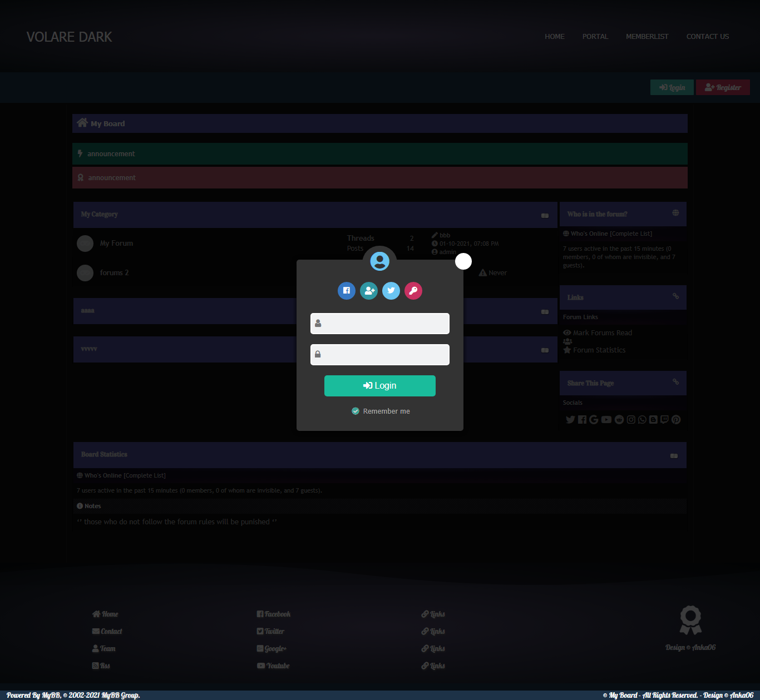
Task: Click the Twitch icon under Socials
Action: coord(664,420)
